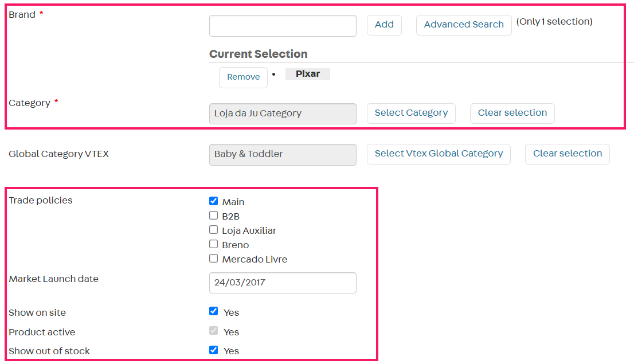Viewport: 634px width, 364px height.
Task: Remove the Pixar brand selection
Action: click(243, 77)
